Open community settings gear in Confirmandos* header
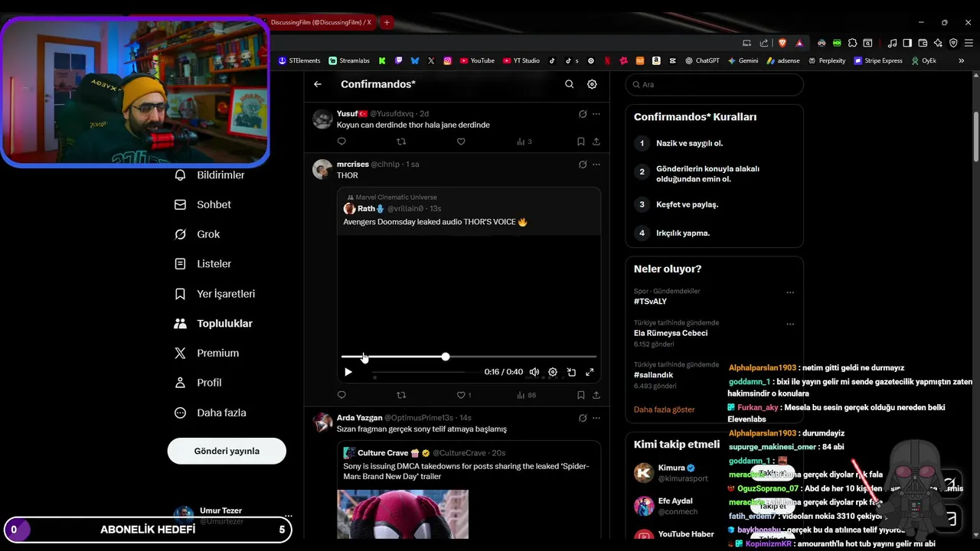The width and height of the screenshot is (980, 551). point(592,84)
